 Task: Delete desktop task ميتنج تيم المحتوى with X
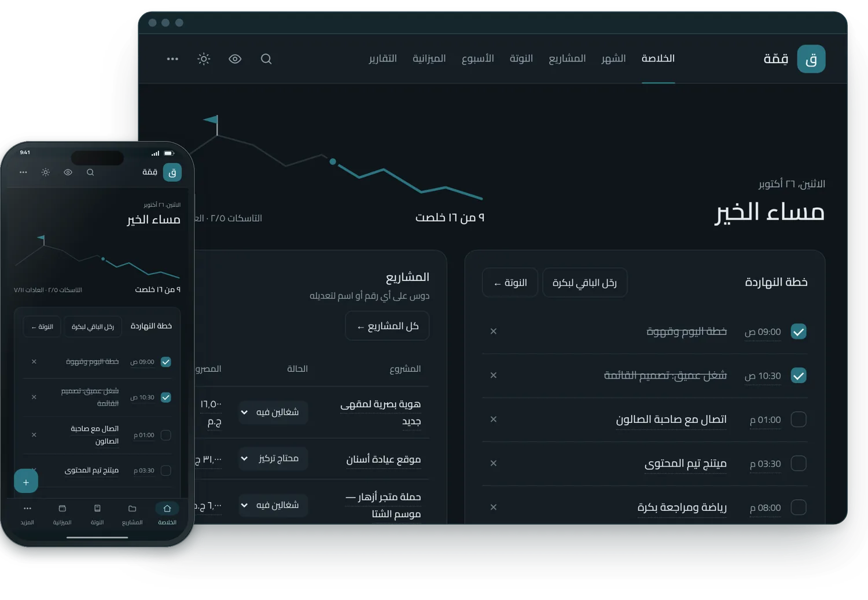pos(494,463)
